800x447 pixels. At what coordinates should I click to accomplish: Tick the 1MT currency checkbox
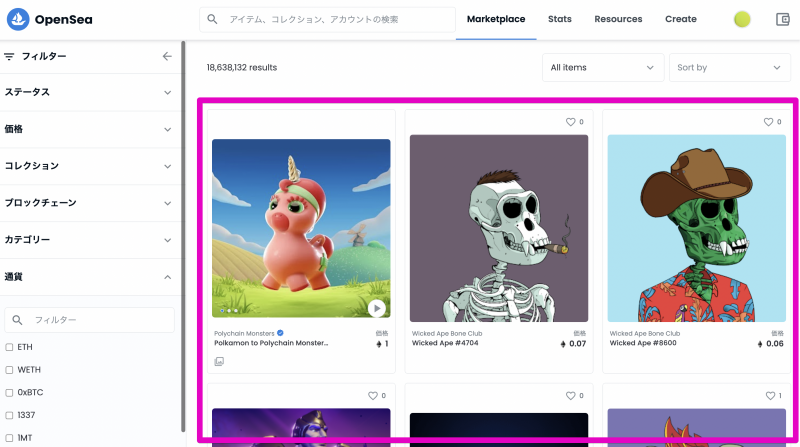[9, 438]
